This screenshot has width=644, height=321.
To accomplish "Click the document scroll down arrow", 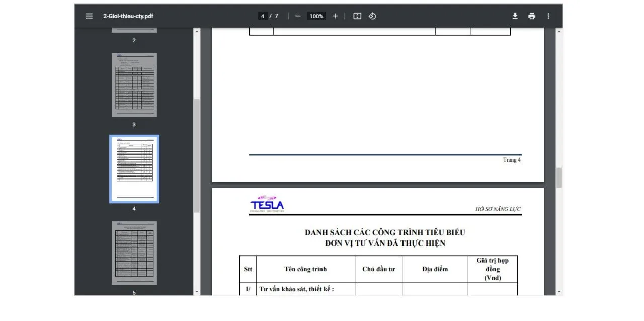I will click(559, 292).
